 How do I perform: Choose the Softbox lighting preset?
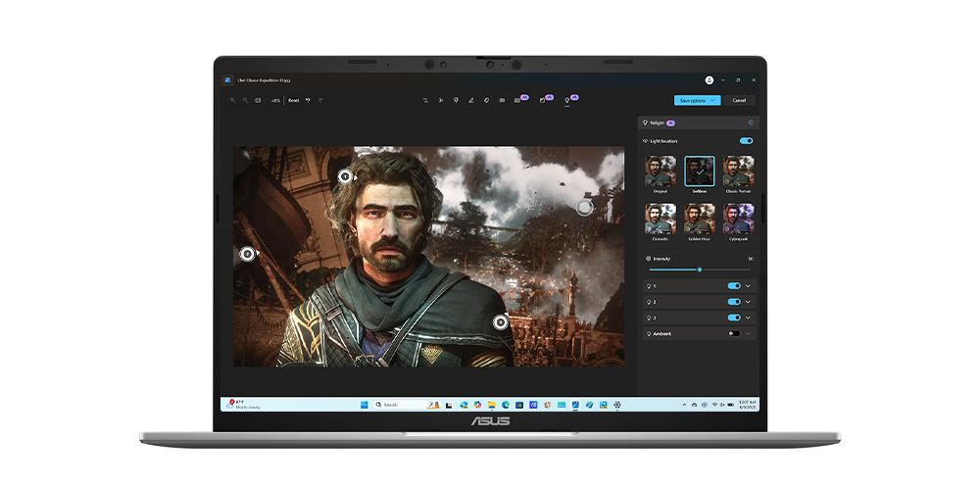pyautogui.click(x=700, y=171)
